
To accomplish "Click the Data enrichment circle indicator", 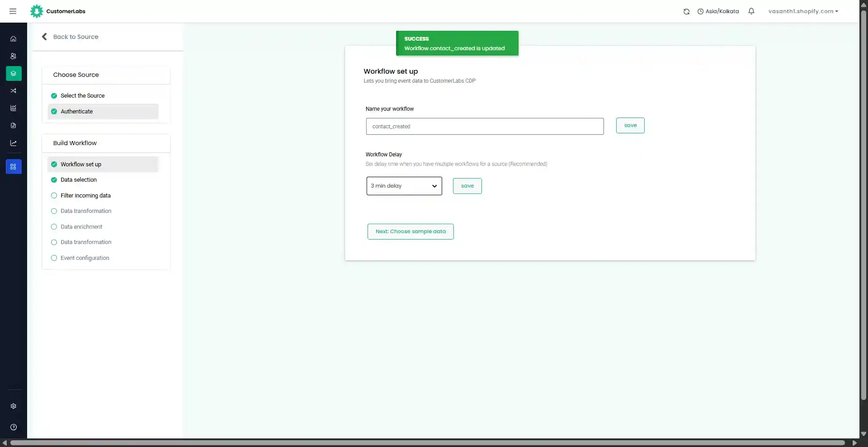I will pyautogui.click(x=54, y=227).
